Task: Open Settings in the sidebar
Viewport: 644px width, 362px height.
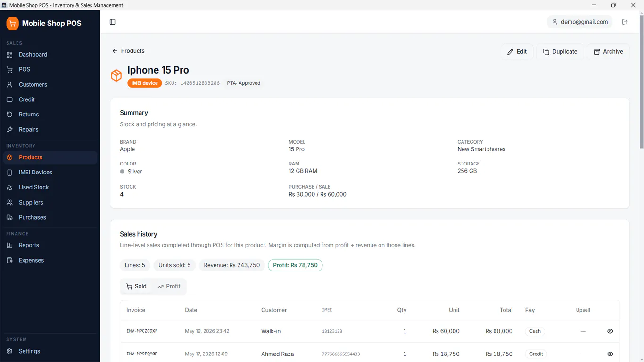Action: tap(50, 351)
